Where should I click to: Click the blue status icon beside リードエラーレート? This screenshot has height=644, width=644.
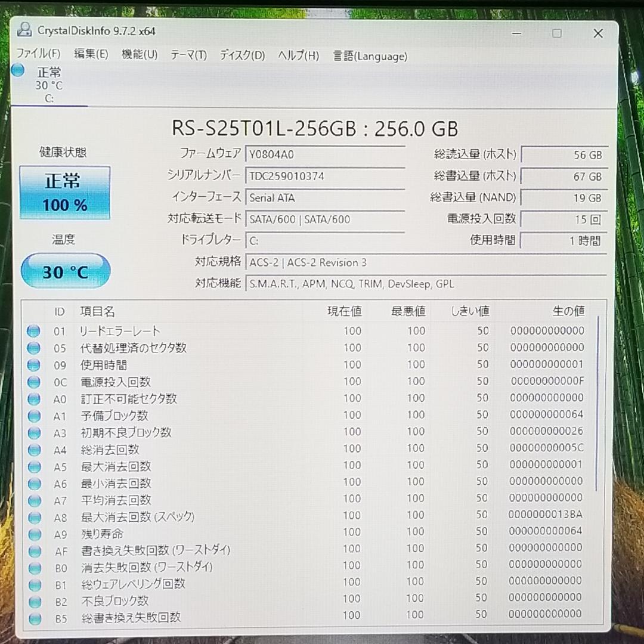33,331
